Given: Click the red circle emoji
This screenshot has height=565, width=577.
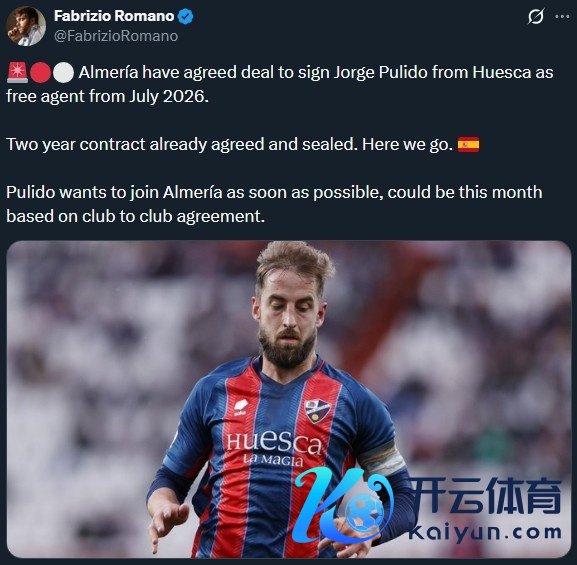Looking at the screenshot, I should point(40,73).
